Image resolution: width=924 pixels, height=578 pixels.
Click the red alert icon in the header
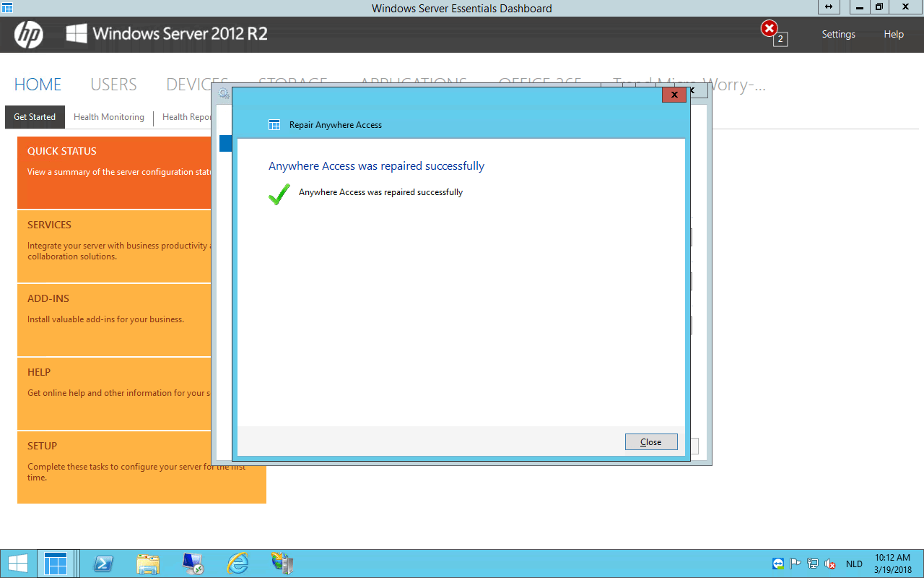tap(770, 29)
